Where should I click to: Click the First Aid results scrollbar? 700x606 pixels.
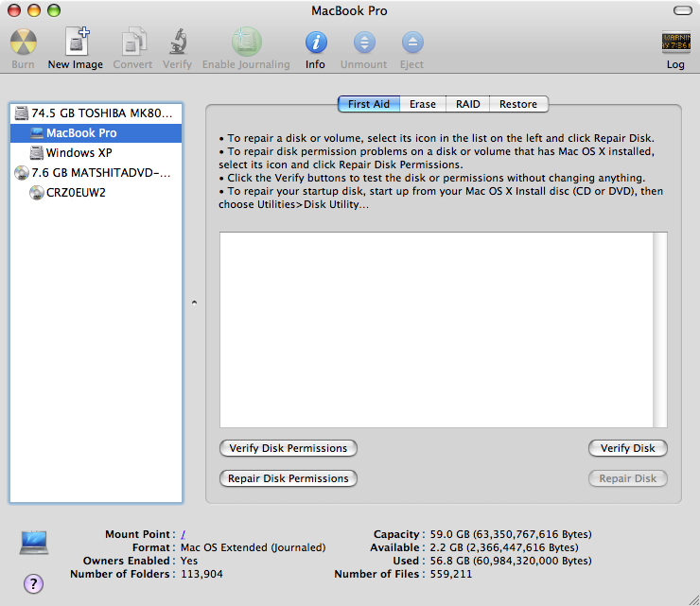coord(660,330)
